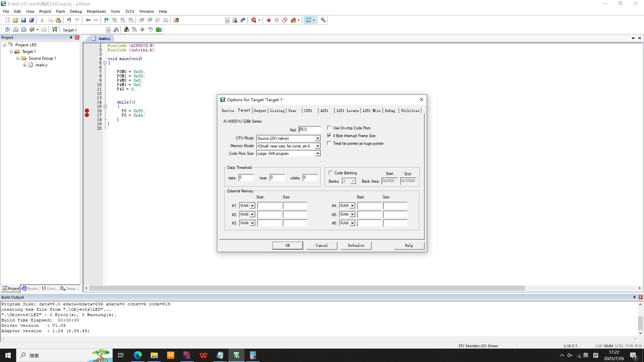This screenshot has height=362, width=644.
Task: Click the Xtal frequency input field
Action: tap(310, 129)
